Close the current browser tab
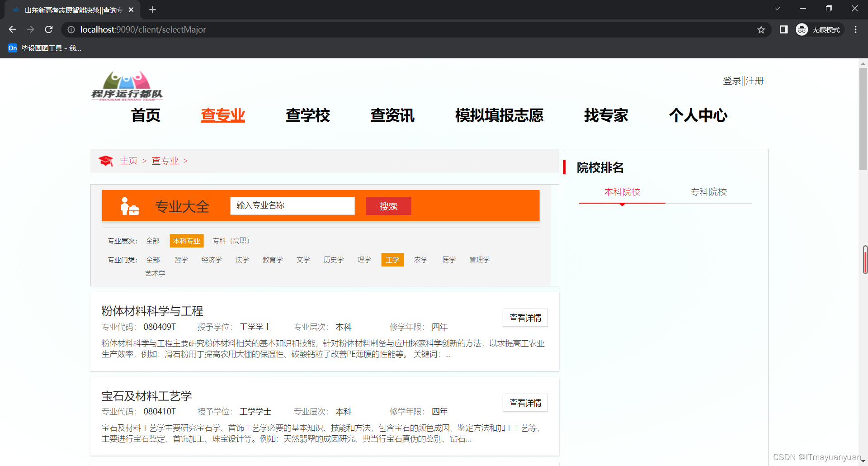Screen dimensions: 868x466 tap(131, 10)
